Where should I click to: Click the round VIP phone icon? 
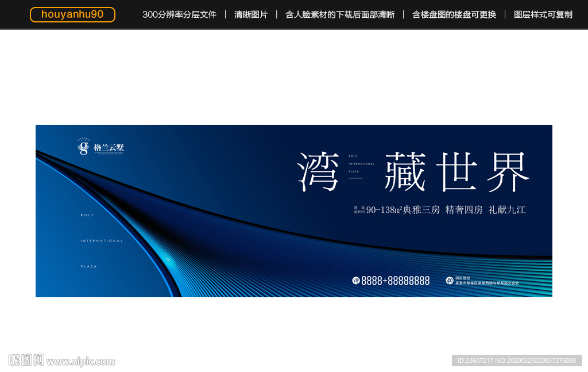point(355,281)
